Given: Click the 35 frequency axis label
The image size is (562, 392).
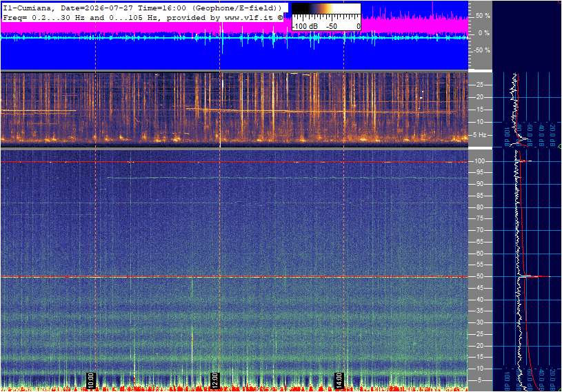Looking at the screenshot, I should [479, 311].
